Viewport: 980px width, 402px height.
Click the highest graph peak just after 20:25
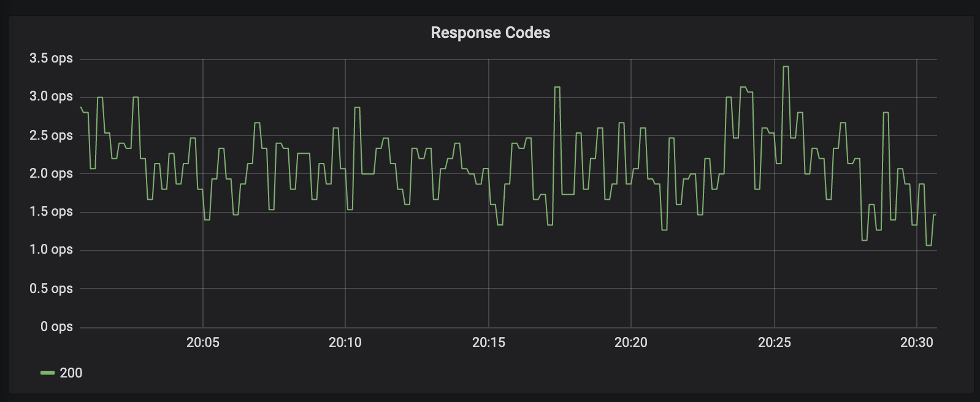786,67
